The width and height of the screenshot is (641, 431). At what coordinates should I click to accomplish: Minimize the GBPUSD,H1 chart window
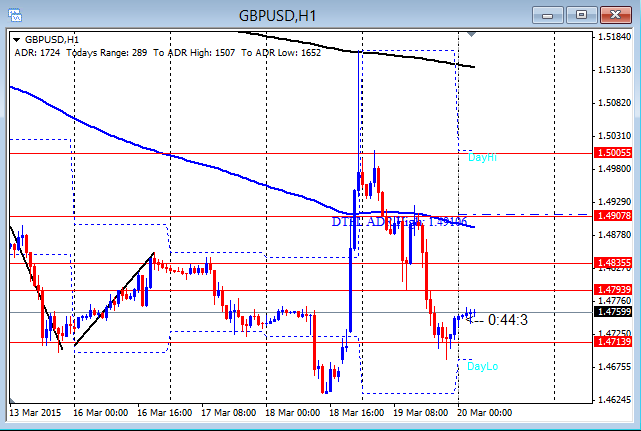(x=548, y=16)
